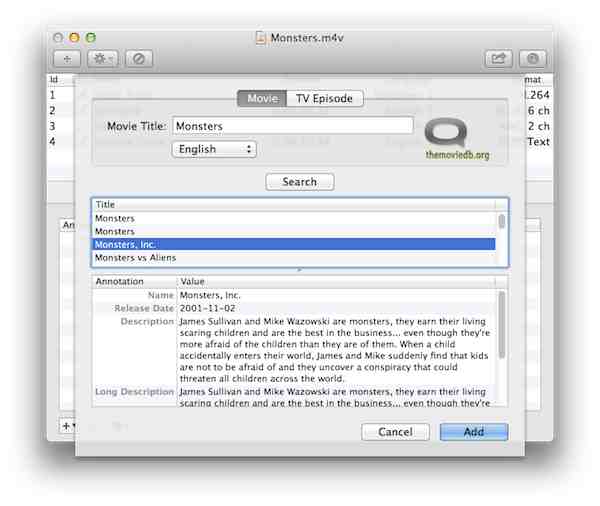The image size is (600, 506).
Task: Click the annotation table scrollbar
Action: (502, 325)
